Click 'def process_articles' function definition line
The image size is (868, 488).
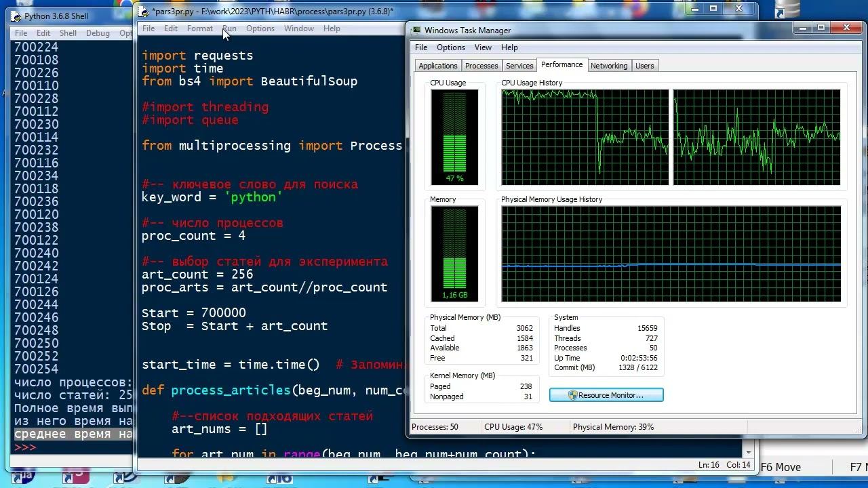[x=273, y=390]
